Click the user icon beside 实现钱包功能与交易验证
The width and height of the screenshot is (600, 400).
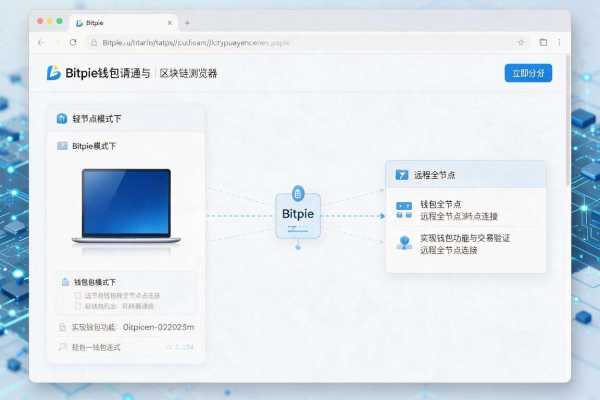[404, 243]
